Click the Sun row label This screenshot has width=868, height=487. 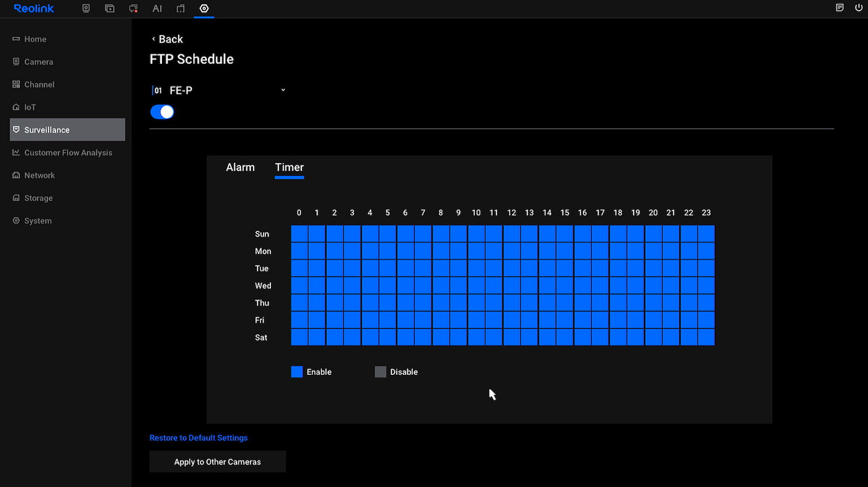click(262, 234)
